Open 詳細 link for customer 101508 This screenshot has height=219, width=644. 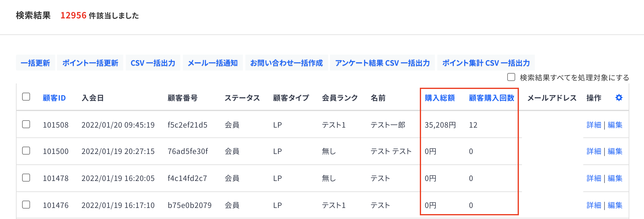[593, 125]
